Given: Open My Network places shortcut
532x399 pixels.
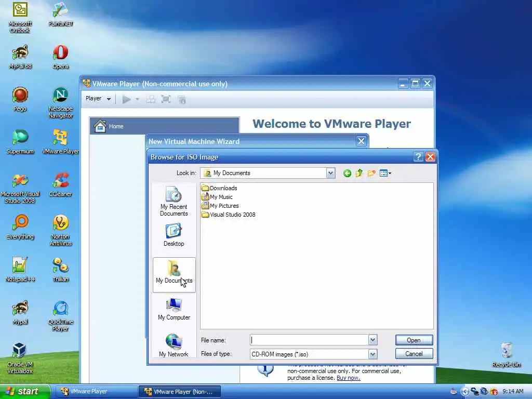Looking at the screenshot, I should (174, 345).
